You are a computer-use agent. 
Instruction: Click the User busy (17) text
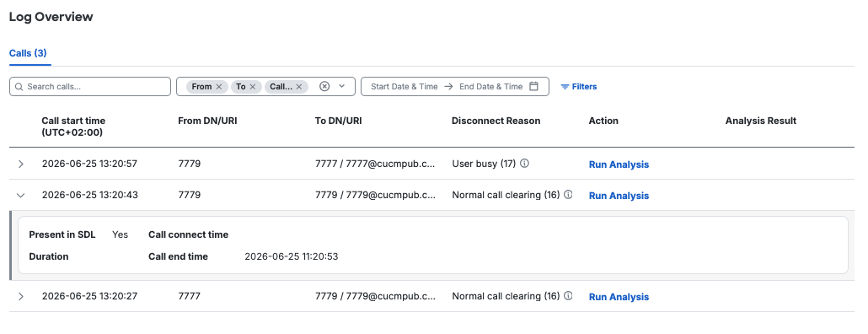point(484,164)
